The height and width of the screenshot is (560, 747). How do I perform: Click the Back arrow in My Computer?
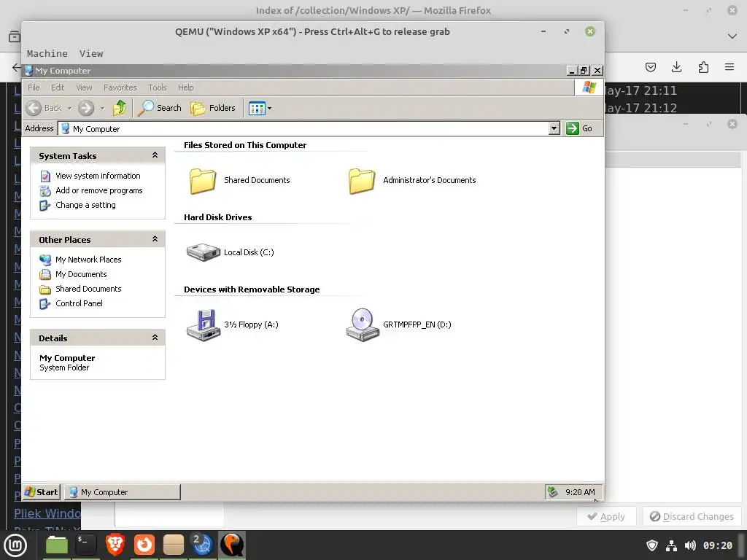tap(34, 108)
